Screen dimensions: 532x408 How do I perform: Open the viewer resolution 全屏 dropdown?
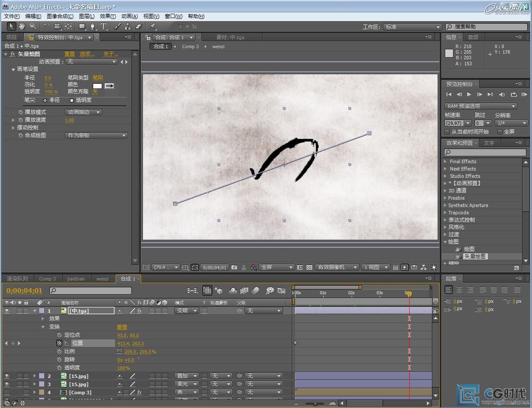pos(277,267)
